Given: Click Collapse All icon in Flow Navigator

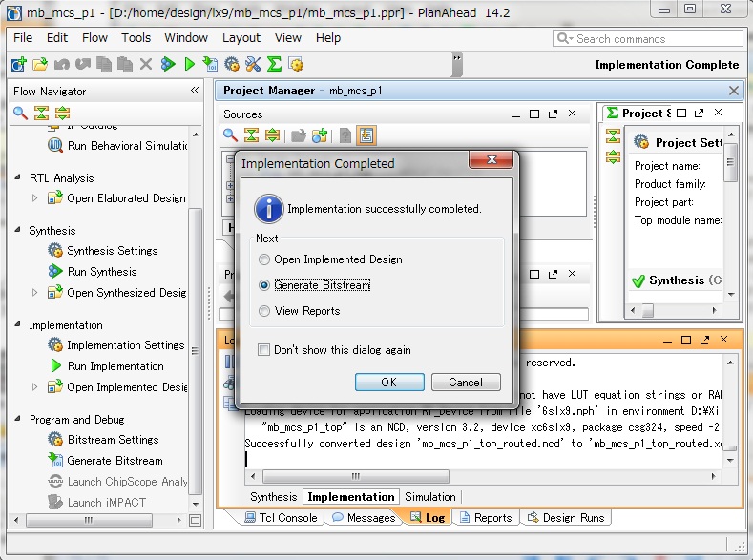Looking at the screenshot, I should [x=41, y=114].
